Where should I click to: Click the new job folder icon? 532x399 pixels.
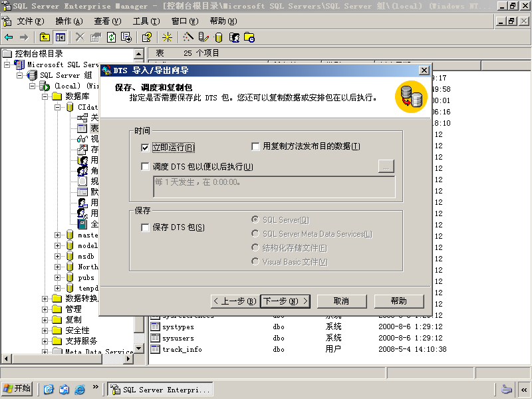(x=249, y=37)
